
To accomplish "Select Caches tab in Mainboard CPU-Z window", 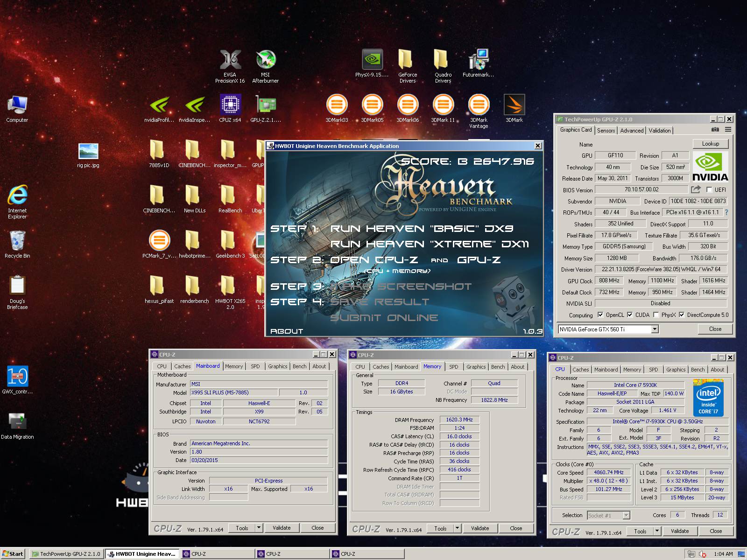I will (x=182, y=366).
